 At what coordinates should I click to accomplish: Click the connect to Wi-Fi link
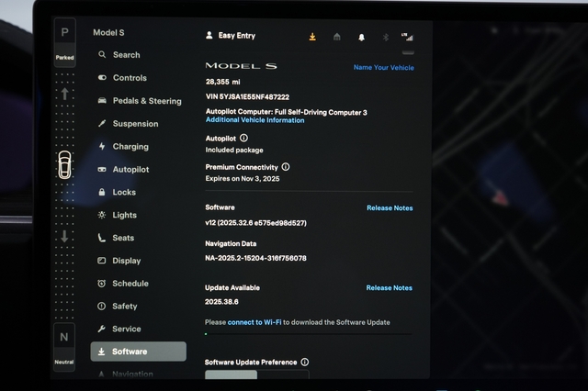(x=254, y=322)
